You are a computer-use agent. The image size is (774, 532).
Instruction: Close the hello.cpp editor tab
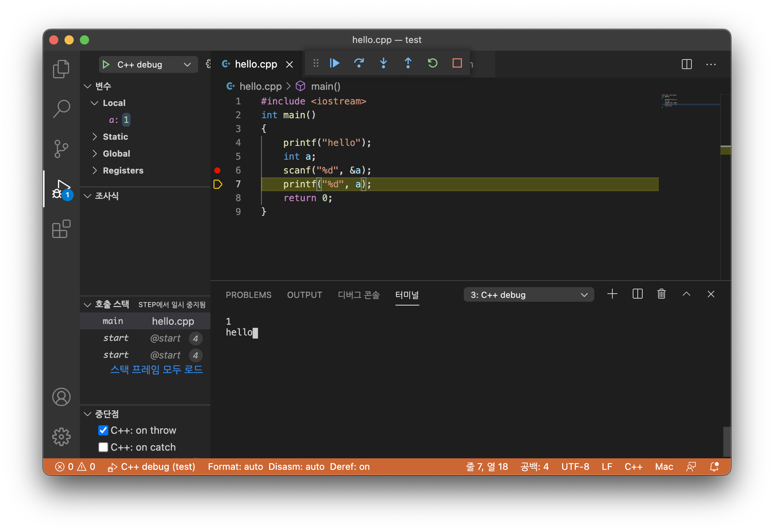click(x=289, y=64)
